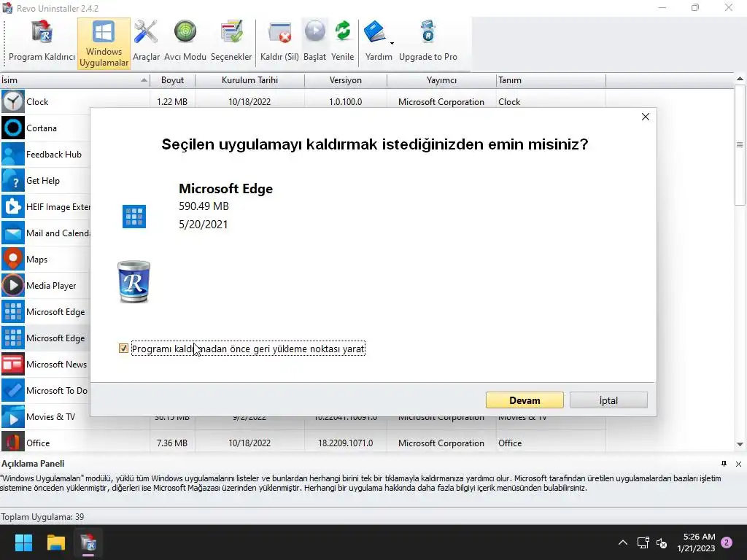The image size is (747, 560).
Task: Sort list by İsim column header
Action: tap(75, 80)
